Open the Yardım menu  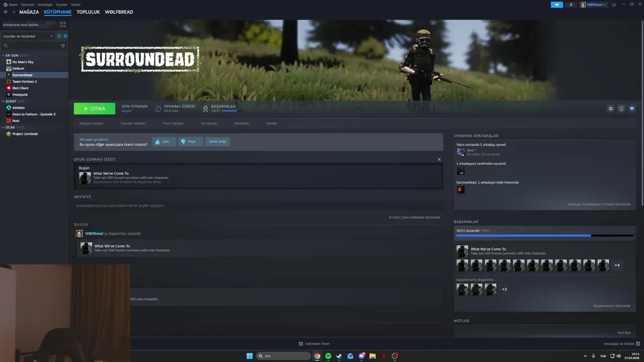pos(75,5)
